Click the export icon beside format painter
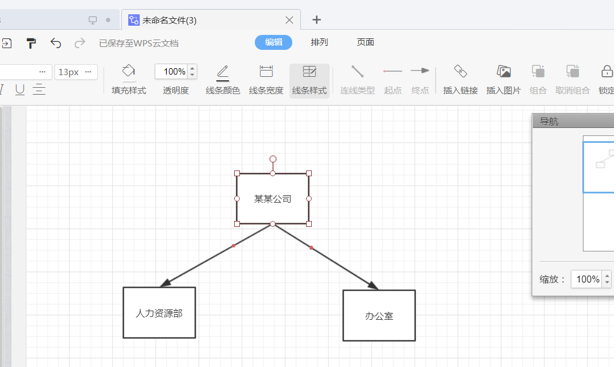The width and height of the screenshot is (616, 367). tap(7, 43)
